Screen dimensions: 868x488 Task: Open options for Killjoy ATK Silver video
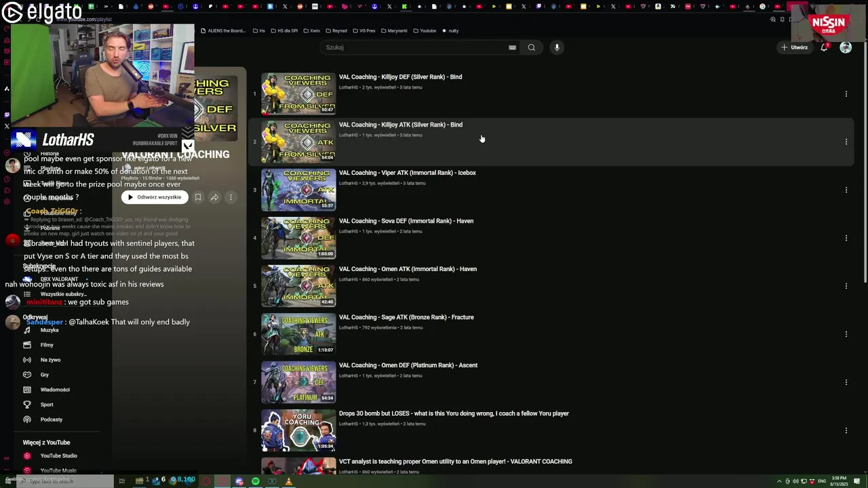coord(846,142)
